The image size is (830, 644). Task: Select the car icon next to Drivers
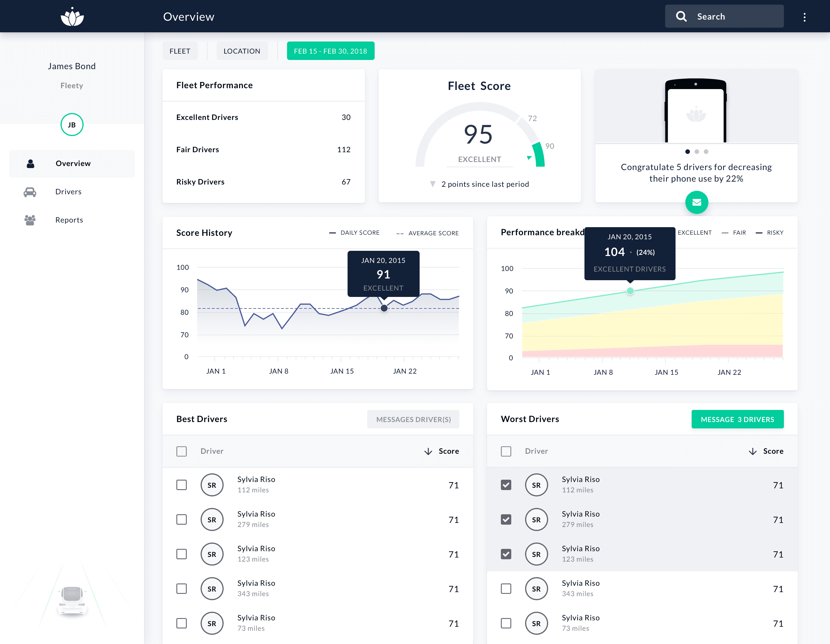(x=30, y=192)
